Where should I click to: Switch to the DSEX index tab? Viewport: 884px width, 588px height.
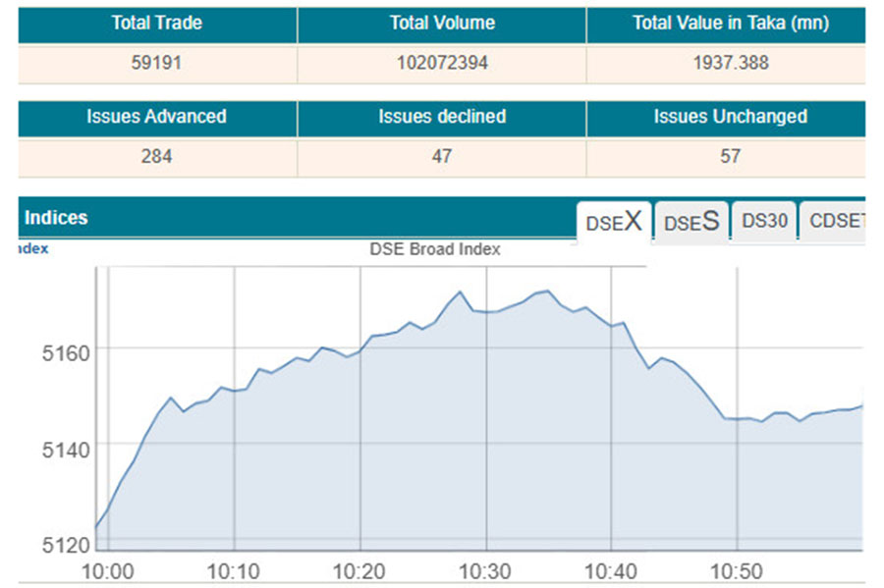pyautogui.click(x=613, y=222)
